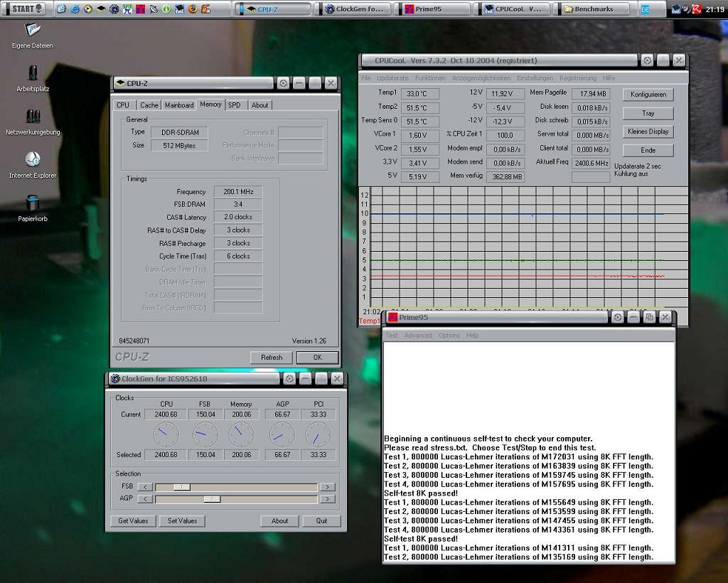Image resolution: width=728 pixels, height=583 pixels.
Task: Click Quit button in ClockGen
Action: click(x=322, y=521)
